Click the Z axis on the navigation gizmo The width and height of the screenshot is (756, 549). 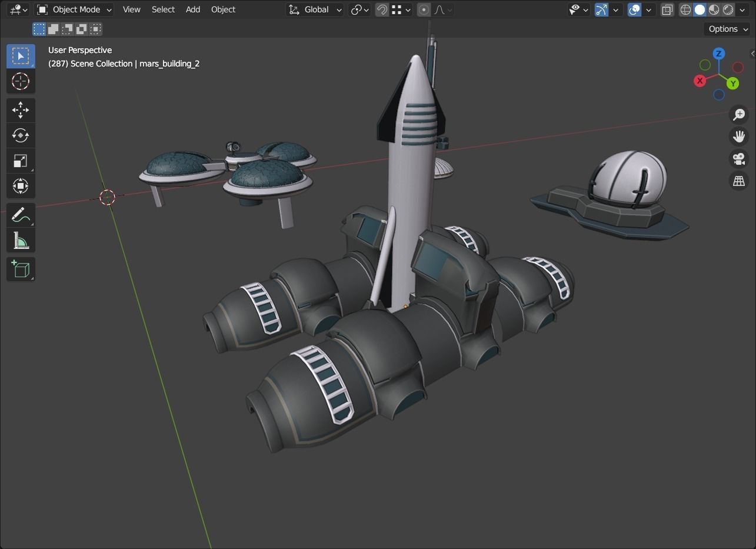tap(718, 54)
